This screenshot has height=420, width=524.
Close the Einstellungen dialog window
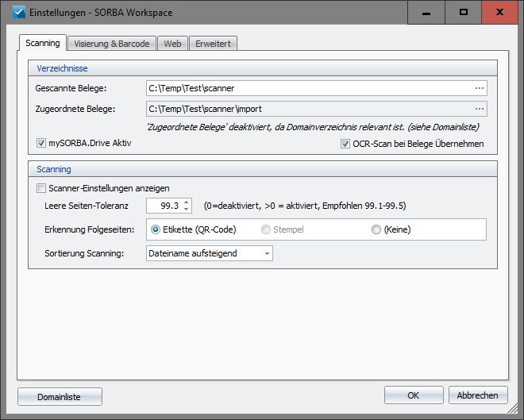click(x=499, y=13)
